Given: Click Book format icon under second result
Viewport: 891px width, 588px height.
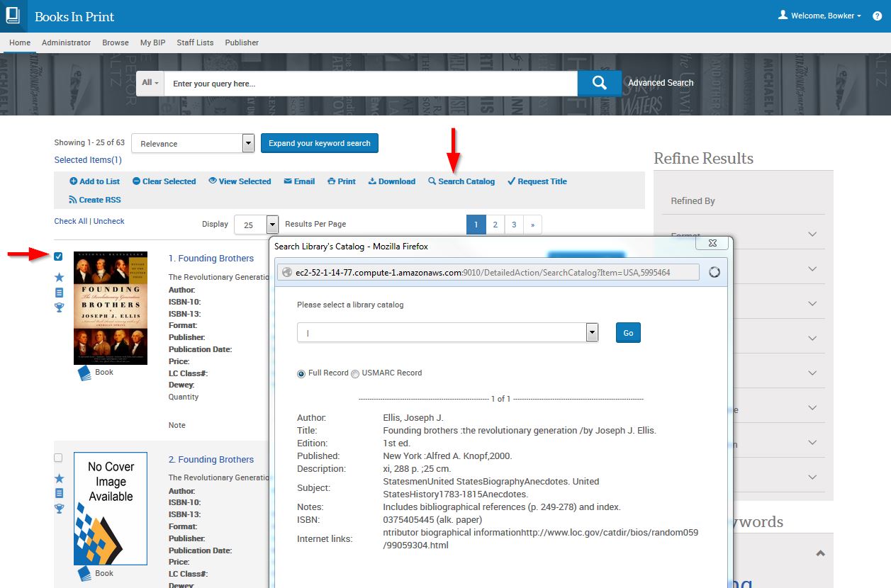Looking at the screenshot, I should coord(85,573).
